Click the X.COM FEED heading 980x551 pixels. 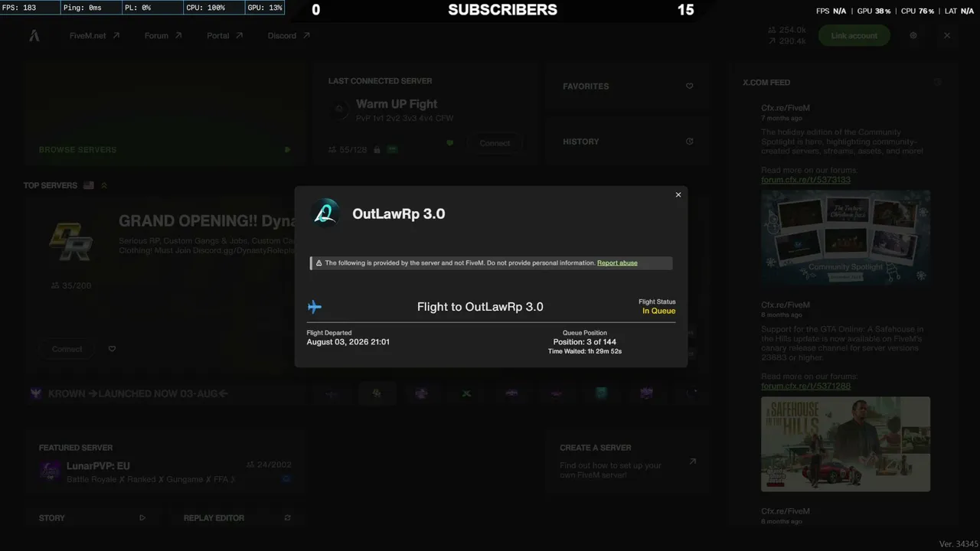[x=766, y=83]
